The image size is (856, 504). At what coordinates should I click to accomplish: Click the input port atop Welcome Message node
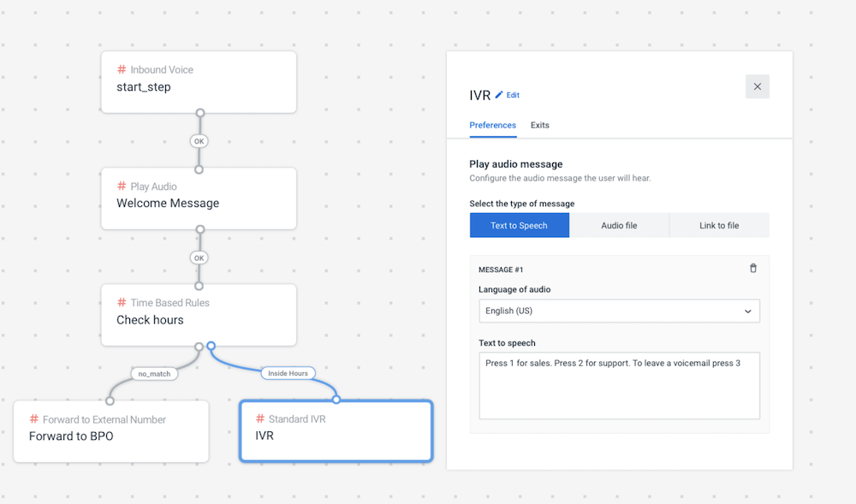[199, 169]
